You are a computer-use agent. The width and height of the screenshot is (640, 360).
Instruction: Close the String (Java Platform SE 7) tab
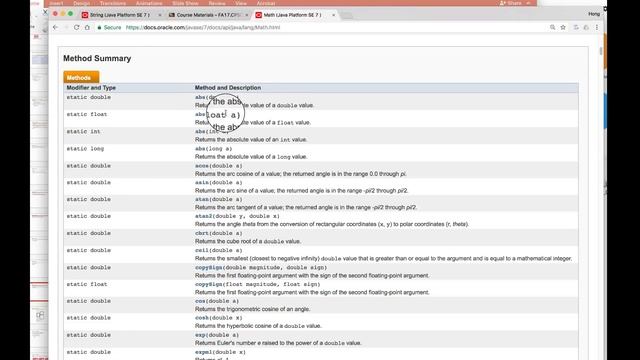160,15
